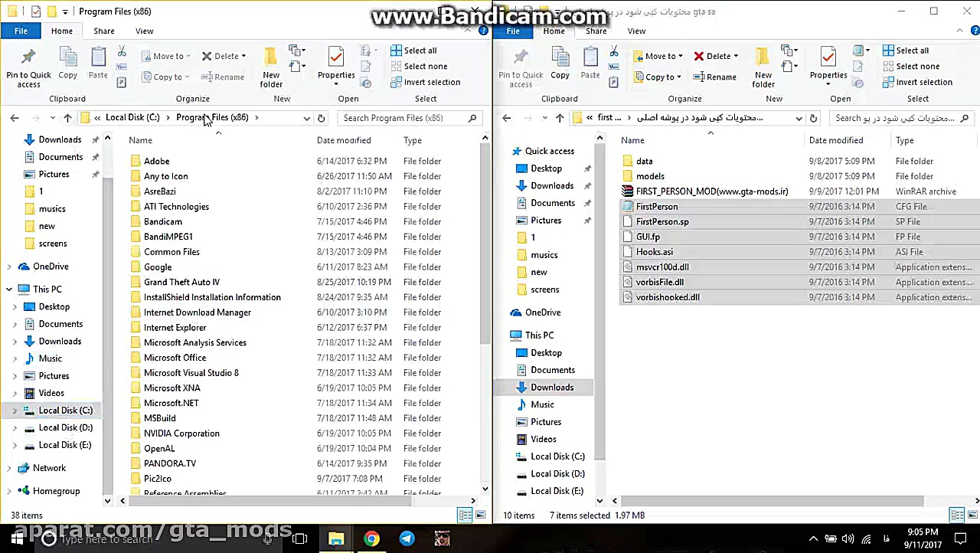Click Invert selection in gta sa window
The image size is (980, 553).
coord(917,82)
